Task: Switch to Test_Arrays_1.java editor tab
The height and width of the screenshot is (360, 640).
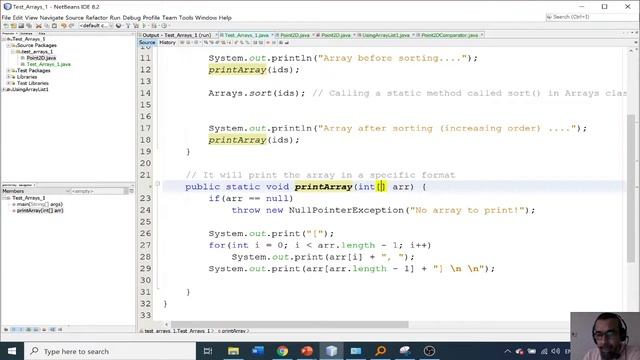Action: [246, 35]
